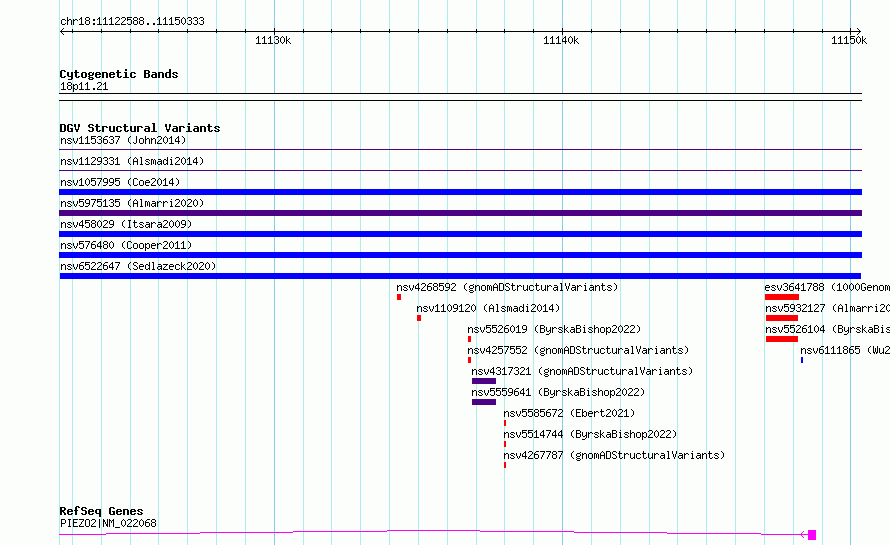Select the purple nsv5559641 variant bar
890x545 pixels.
click(484, 402)
